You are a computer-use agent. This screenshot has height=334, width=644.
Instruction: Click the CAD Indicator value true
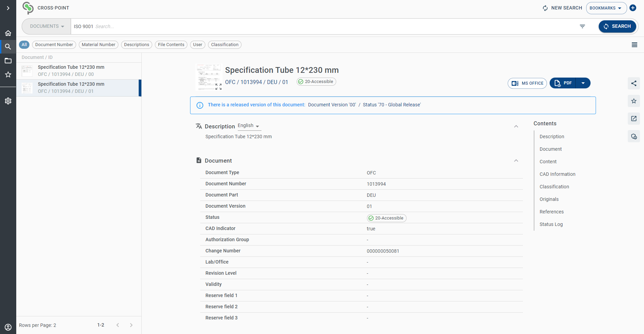point(371,229)
